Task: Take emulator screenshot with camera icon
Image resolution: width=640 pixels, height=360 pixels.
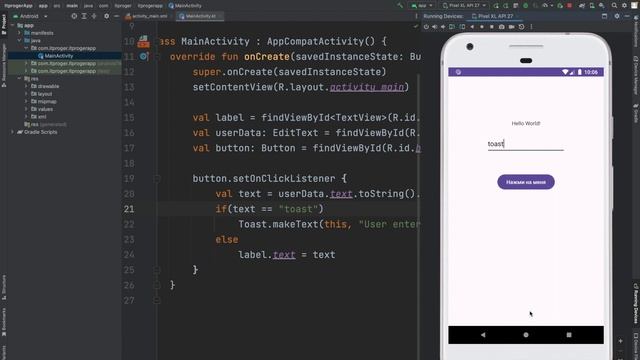Action: tap(502, 27)
